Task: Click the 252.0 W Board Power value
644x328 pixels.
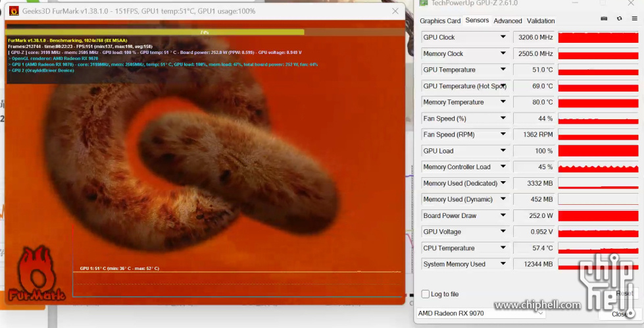Action: [533, 215]
